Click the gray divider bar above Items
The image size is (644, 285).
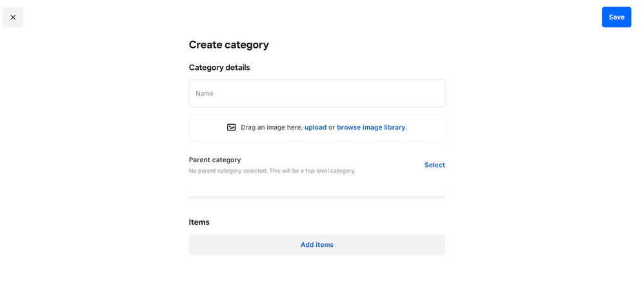click(317, 197)
